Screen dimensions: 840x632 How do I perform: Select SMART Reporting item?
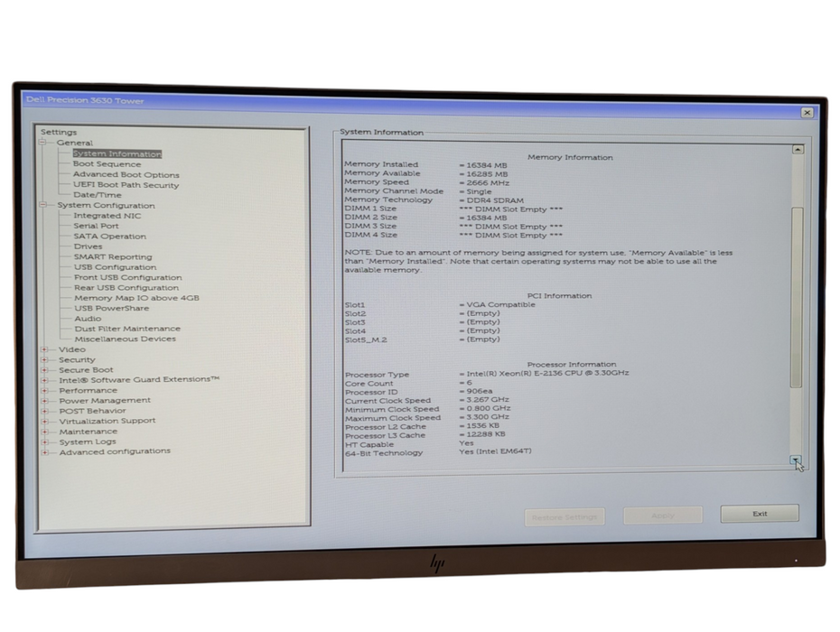[113, 256]
